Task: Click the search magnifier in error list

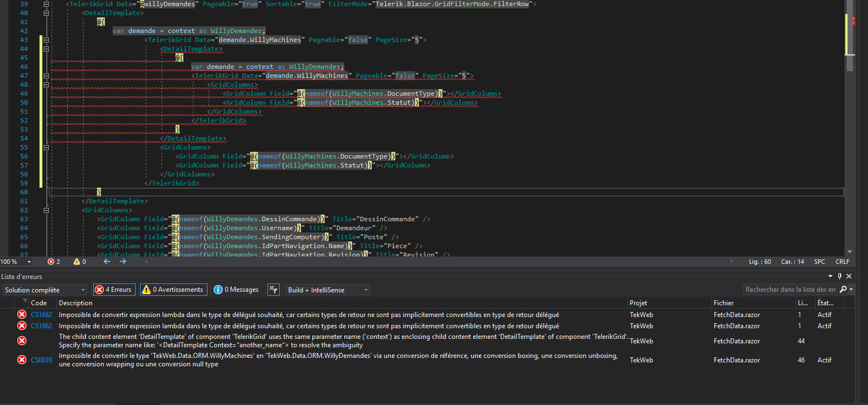Action: coord(843,290)
